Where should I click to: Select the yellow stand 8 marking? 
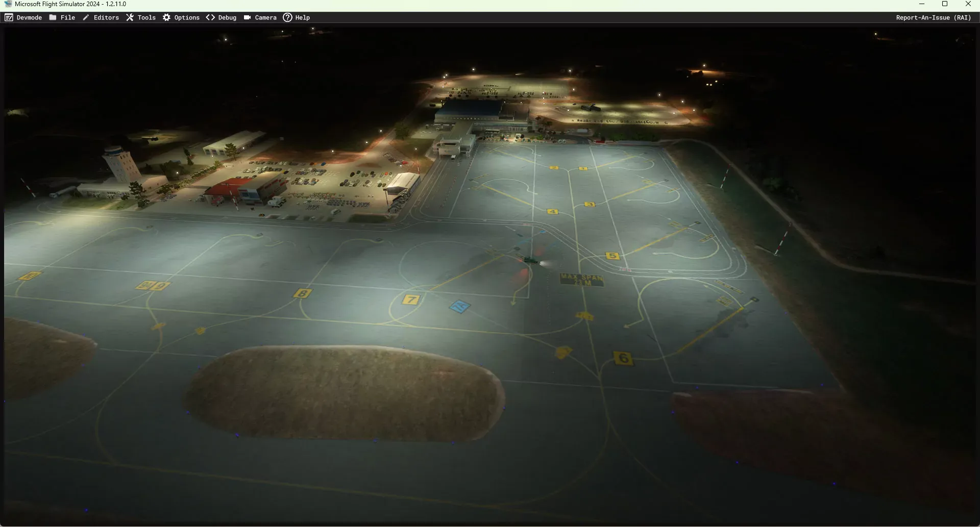[x=302, y=293]
